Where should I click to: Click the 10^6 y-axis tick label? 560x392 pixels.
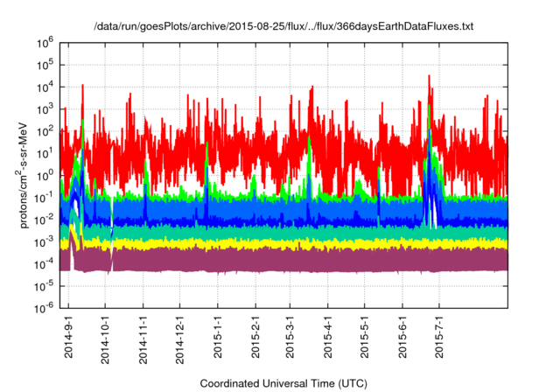[45, 44]
